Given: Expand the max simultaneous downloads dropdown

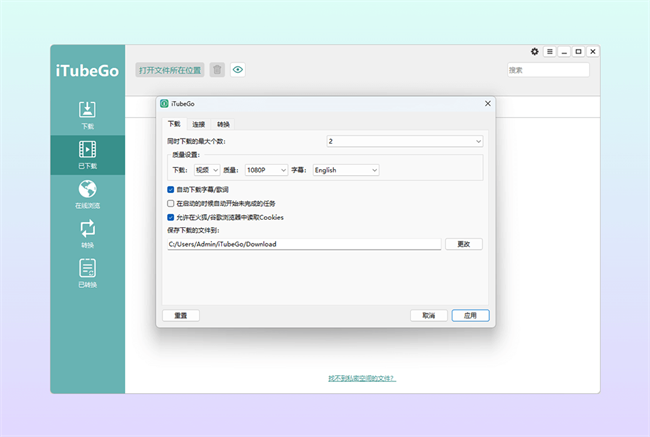Looking at the screenshot, I should (404, 141).
